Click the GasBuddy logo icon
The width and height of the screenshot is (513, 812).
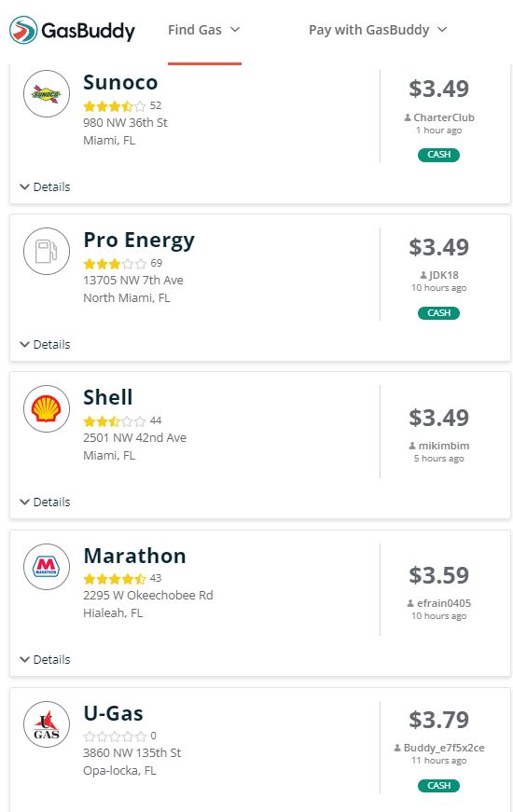[23, 30]
